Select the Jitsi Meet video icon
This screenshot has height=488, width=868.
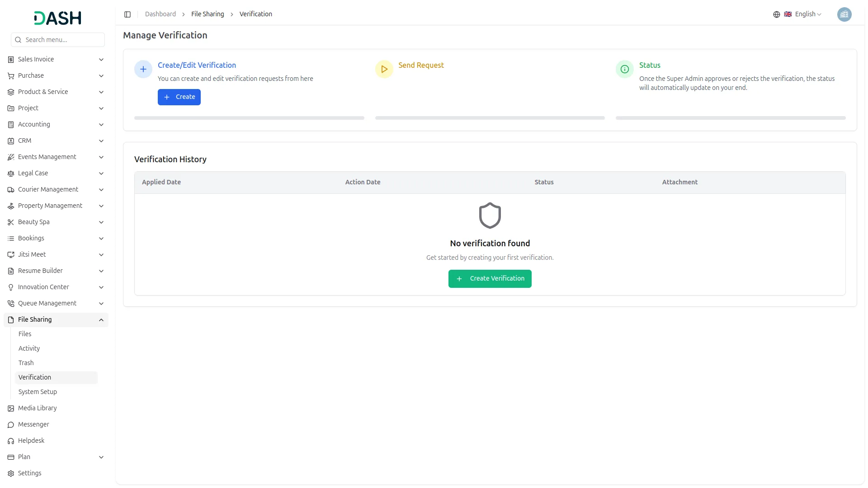pyautogui.click(x=10, y=254)
